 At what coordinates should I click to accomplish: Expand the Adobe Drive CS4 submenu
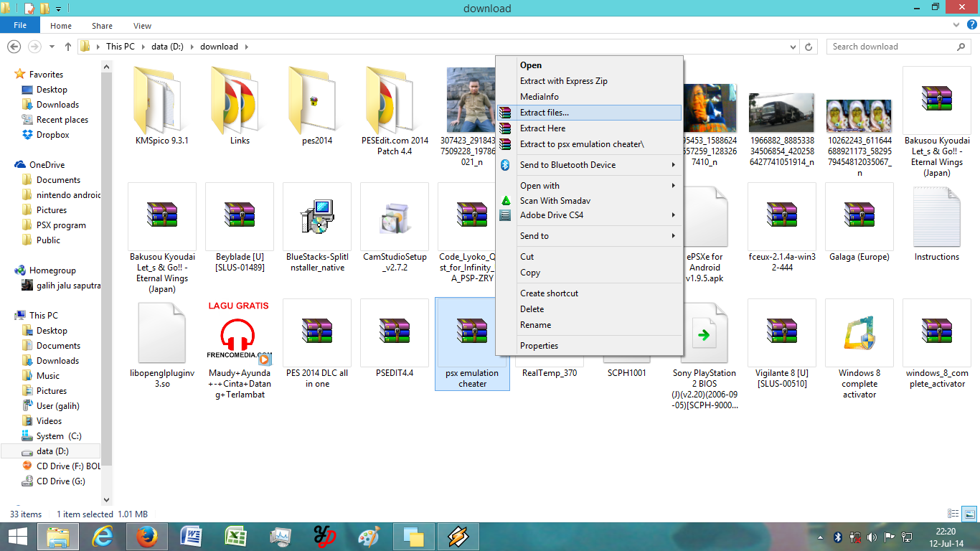click(x=589, y=215)
